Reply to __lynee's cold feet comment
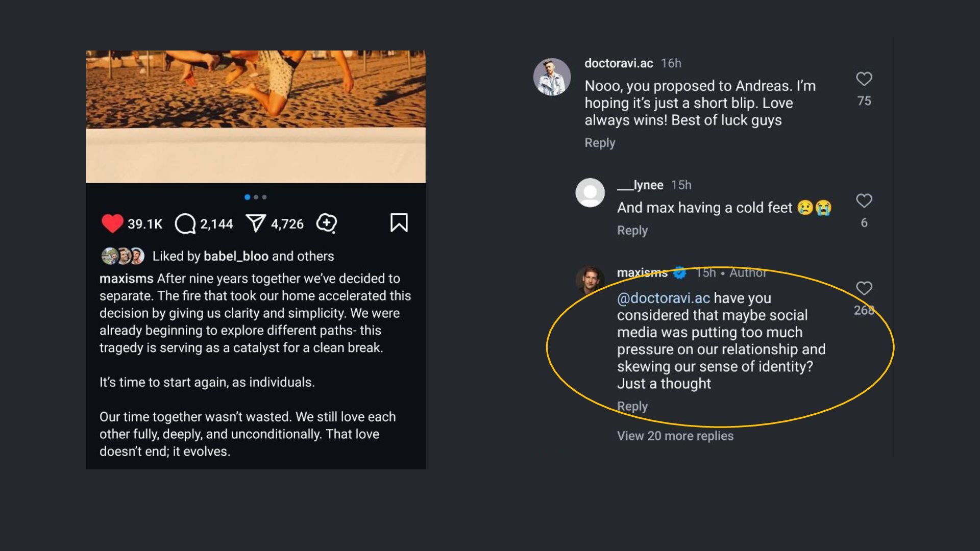The height and width of the screenshot is (551, 980). 632,231
